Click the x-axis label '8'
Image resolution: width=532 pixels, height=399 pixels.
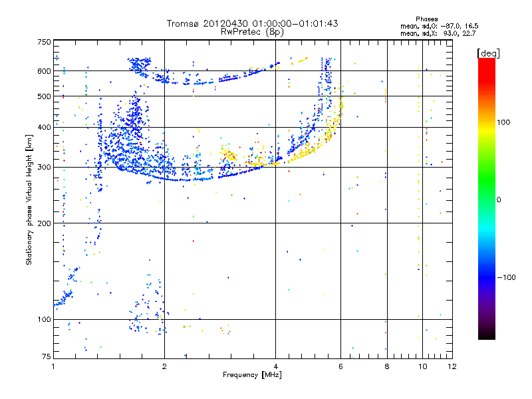(x=387, y=366)
